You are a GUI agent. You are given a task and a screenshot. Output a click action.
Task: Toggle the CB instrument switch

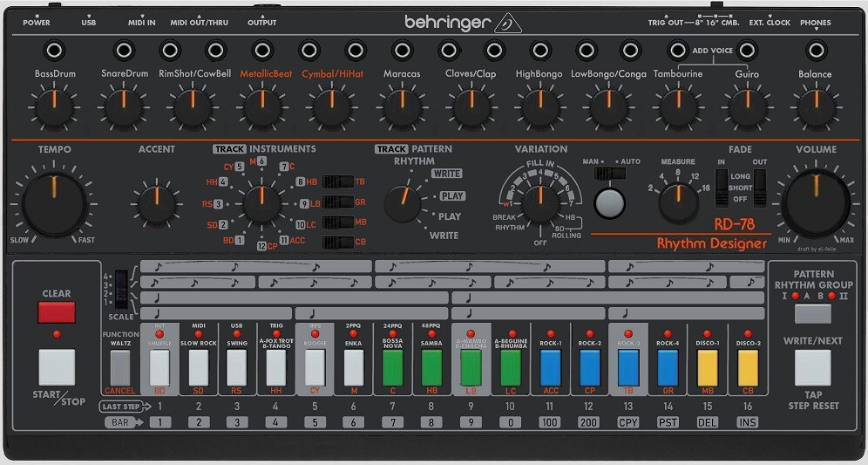(338, 242)
